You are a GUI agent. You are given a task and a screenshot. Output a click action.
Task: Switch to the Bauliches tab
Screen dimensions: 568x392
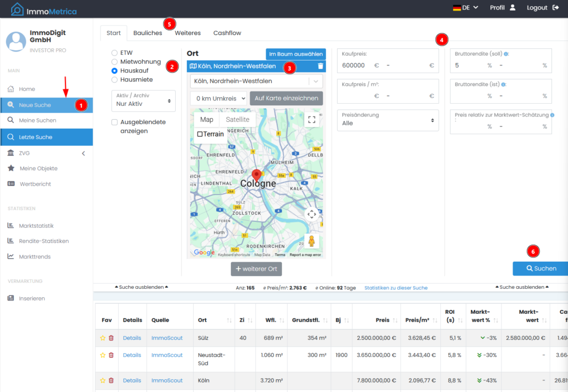(x=148, y=33)
